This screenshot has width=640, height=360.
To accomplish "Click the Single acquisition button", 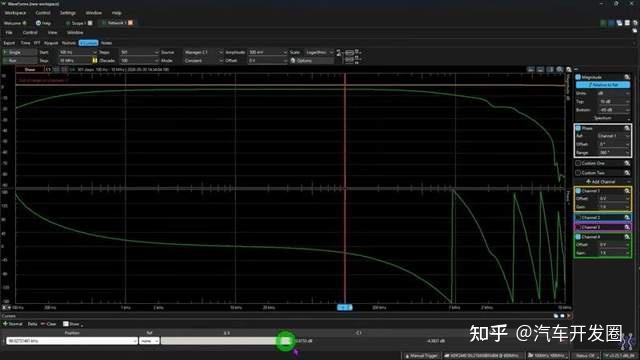I will coord(19,52).
